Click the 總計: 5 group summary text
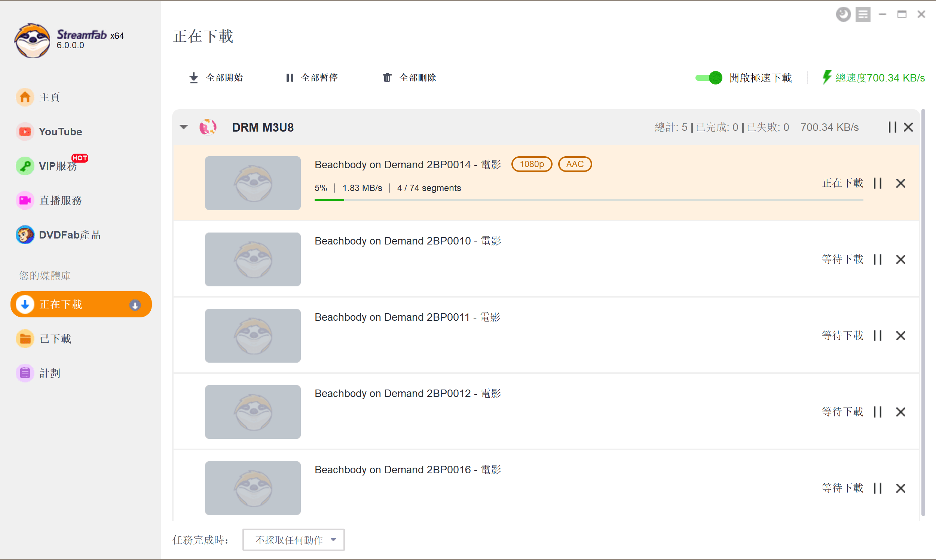This screenshot has width=936, height=560. pos(671,127)
